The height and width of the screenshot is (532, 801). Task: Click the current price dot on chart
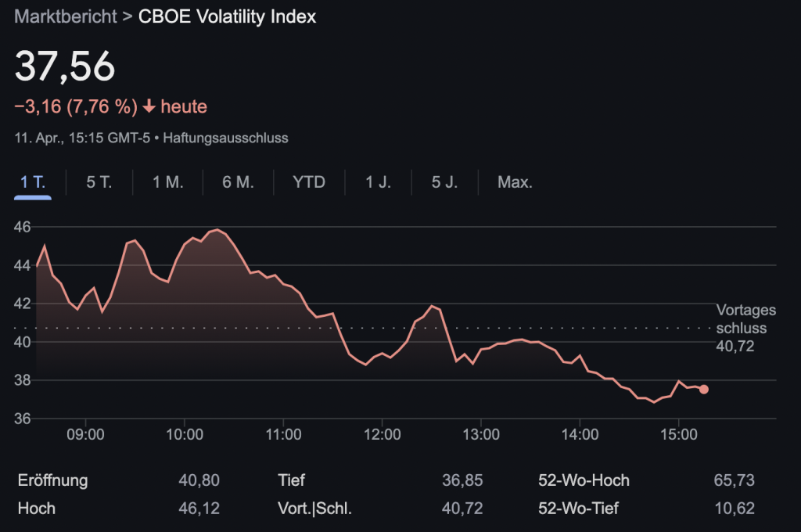click(704, 390)
